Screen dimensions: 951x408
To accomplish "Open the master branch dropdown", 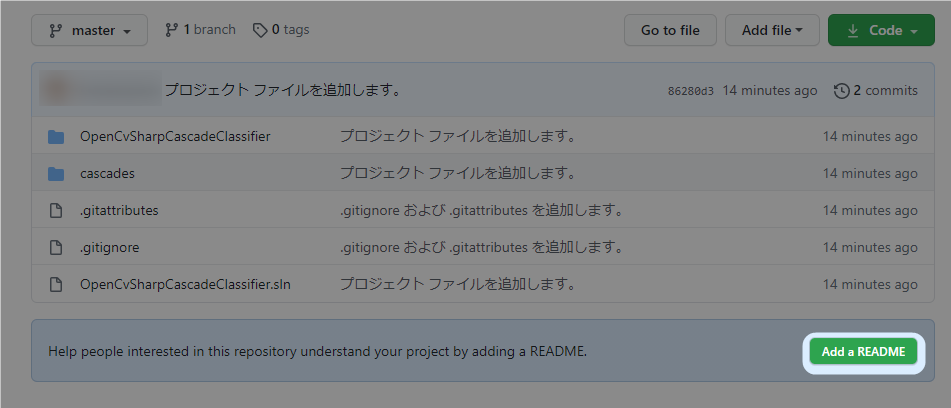I will [90, 30].
